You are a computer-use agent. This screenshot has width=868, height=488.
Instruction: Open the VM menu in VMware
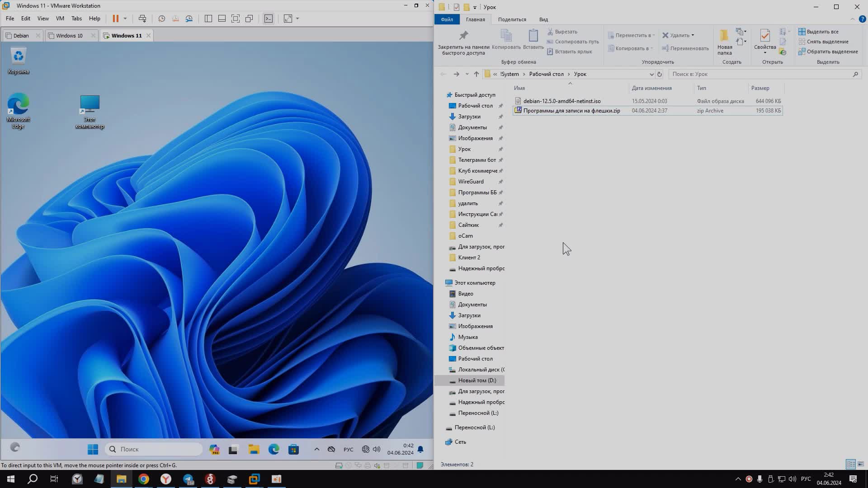pos(60,19)
